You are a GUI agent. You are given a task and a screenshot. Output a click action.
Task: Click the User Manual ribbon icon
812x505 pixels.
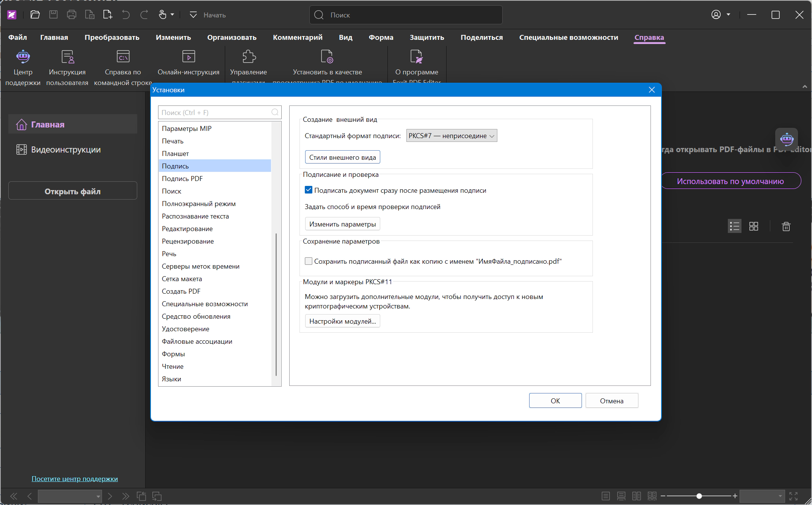click(x=67, y=57)
